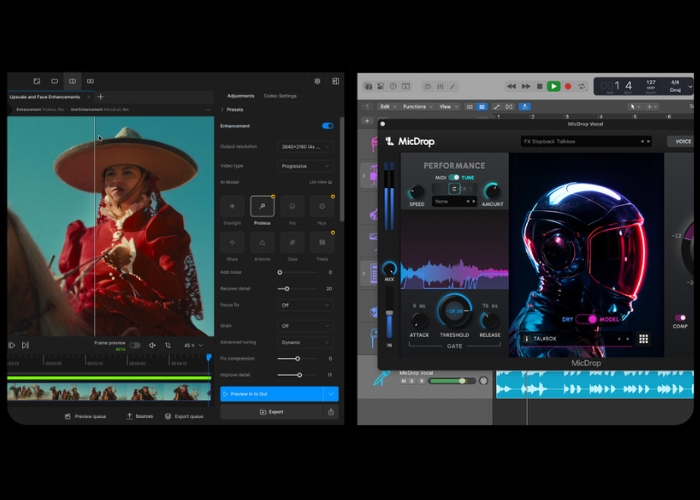The image size is (700, 500).
Task: Skip to next frame in video preview
Action: [25, 345]
